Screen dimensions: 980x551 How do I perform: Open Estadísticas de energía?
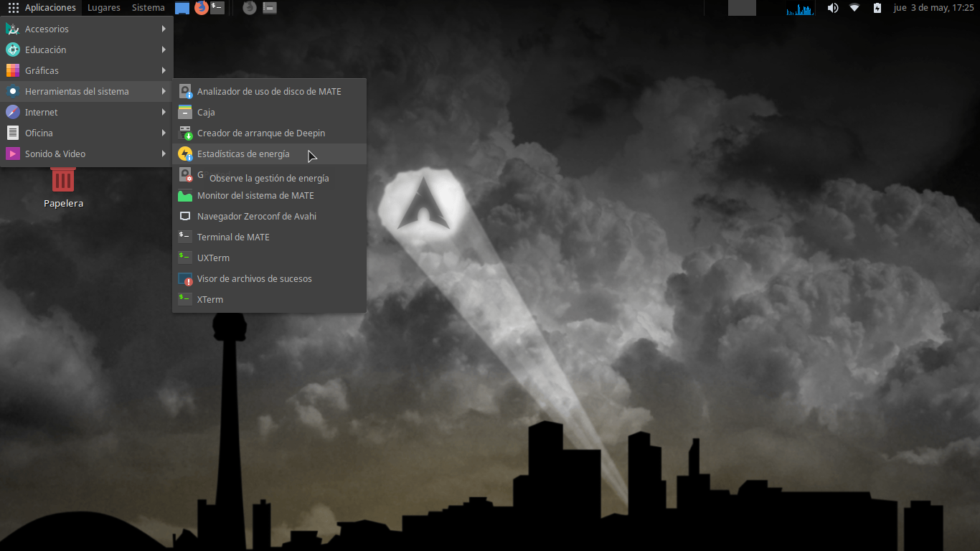(x=269, y=154)
